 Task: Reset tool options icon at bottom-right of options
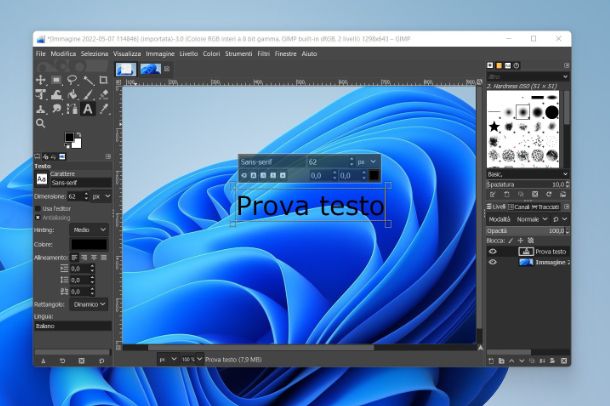[x=102, y=361]
